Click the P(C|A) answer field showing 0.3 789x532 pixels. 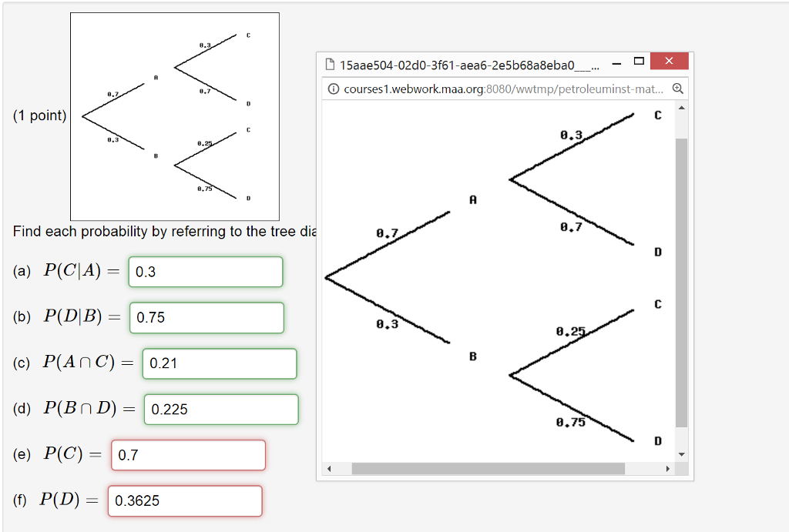tap(205, 272)
